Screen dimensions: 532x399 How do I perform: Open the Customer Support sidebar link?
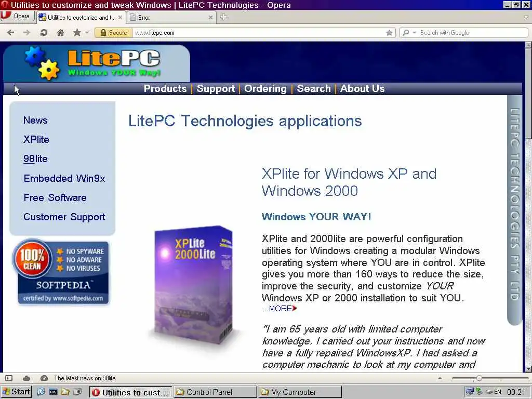click(x=64, y=217)
